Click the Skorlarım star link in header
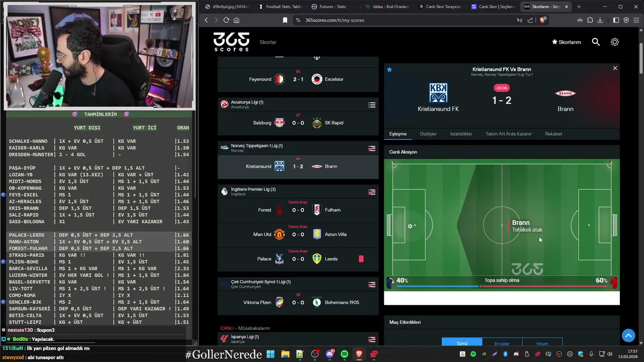Screen dimensions: 644x362 [567, 42]
